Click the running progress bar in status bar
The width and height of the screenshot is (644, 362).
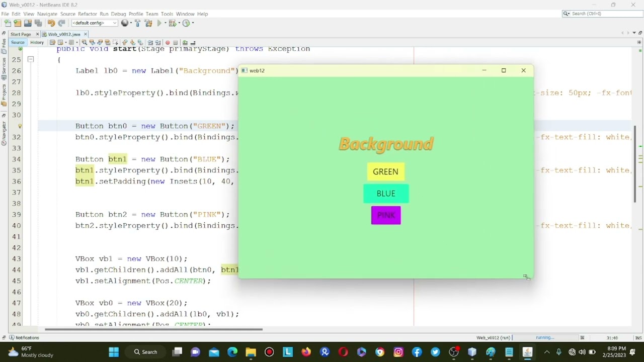[x=545, y=338]
